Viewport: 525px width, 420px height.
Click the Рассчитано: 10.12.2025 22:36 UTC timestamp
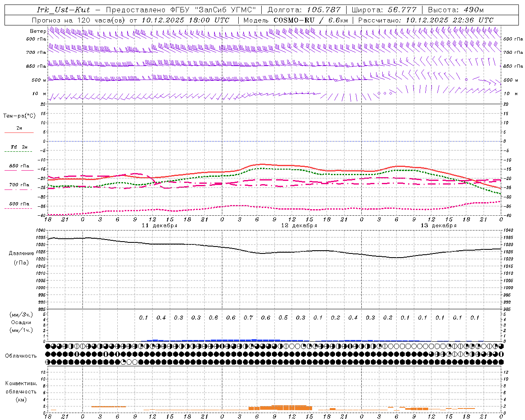426,20
